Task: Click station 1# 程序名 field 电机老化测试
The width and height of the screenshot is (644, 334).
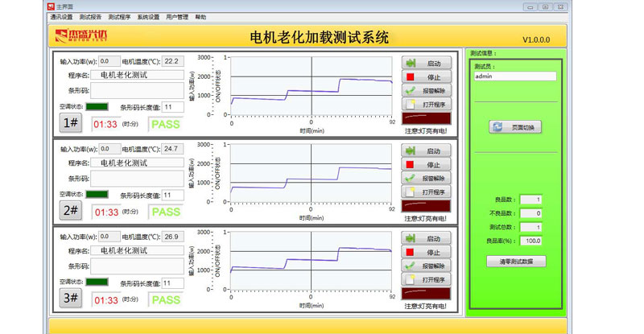Action: point(137,75)
